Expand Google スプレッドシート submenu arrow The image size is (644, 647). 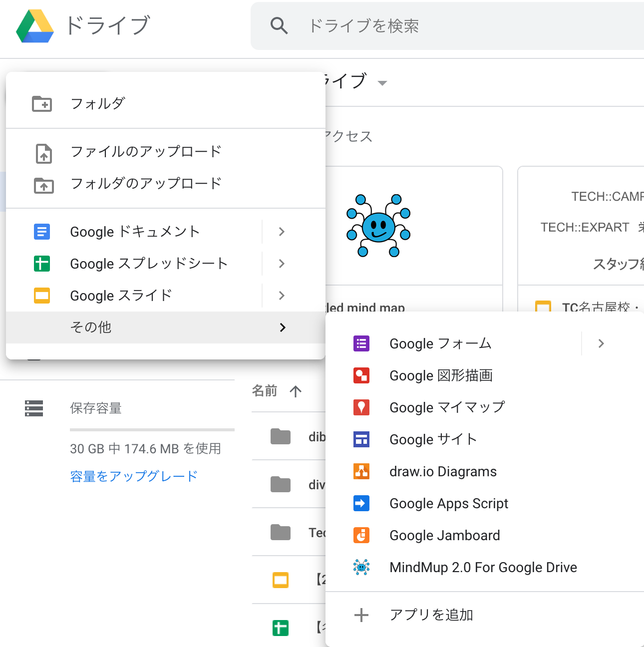282,264
